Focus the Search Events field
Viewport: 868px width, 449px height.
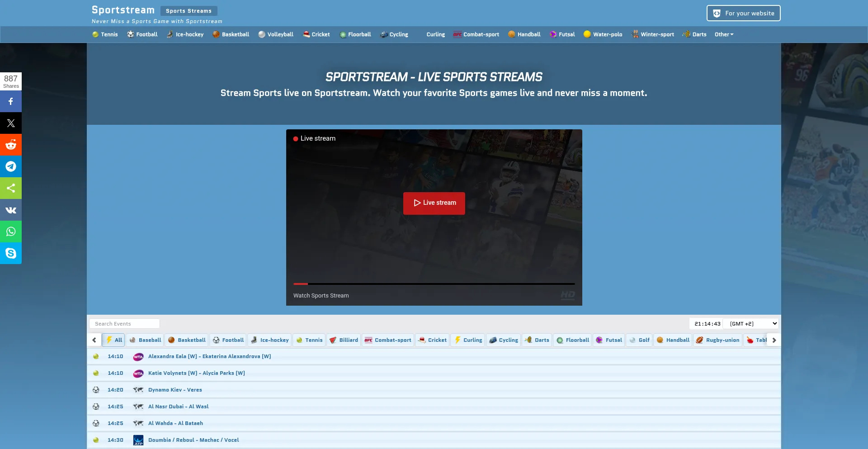pos(124,324)
